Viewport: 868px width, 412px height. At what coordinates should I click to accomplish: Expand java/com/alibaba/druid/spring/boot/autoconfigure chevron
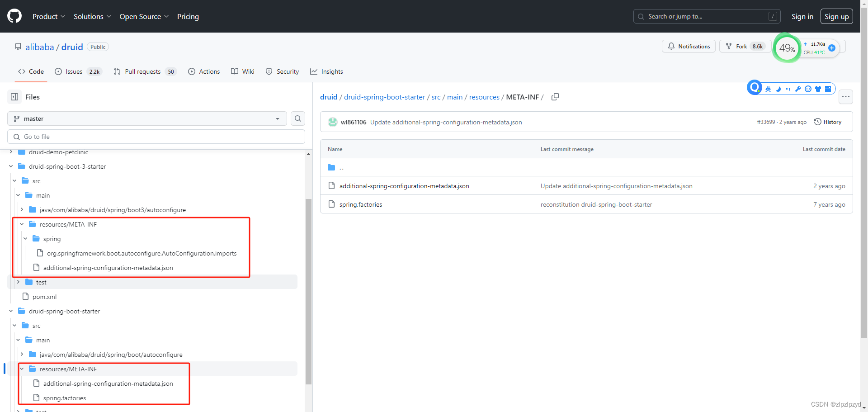22,355
